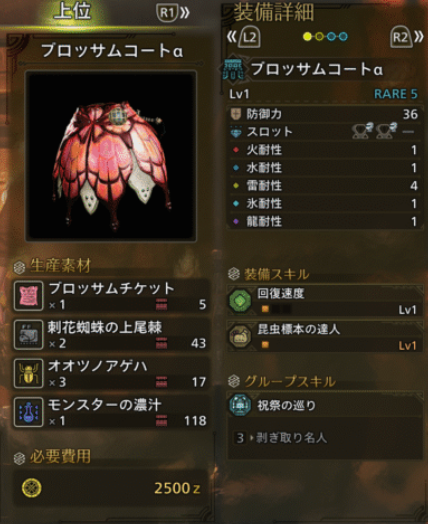
Task: Click the zenny coin cost icon
Action: coord(31,488)
